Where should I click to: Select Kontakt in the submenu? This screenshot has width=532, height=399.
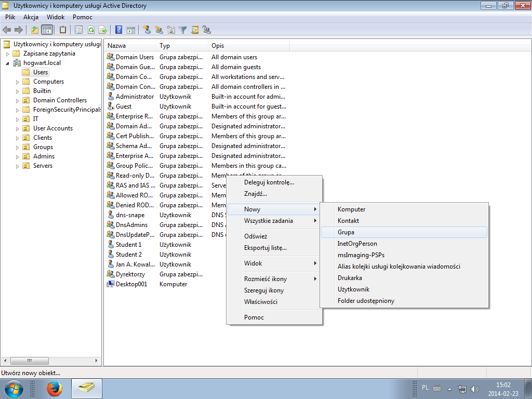pyautogui.click(x=404, y=220)
